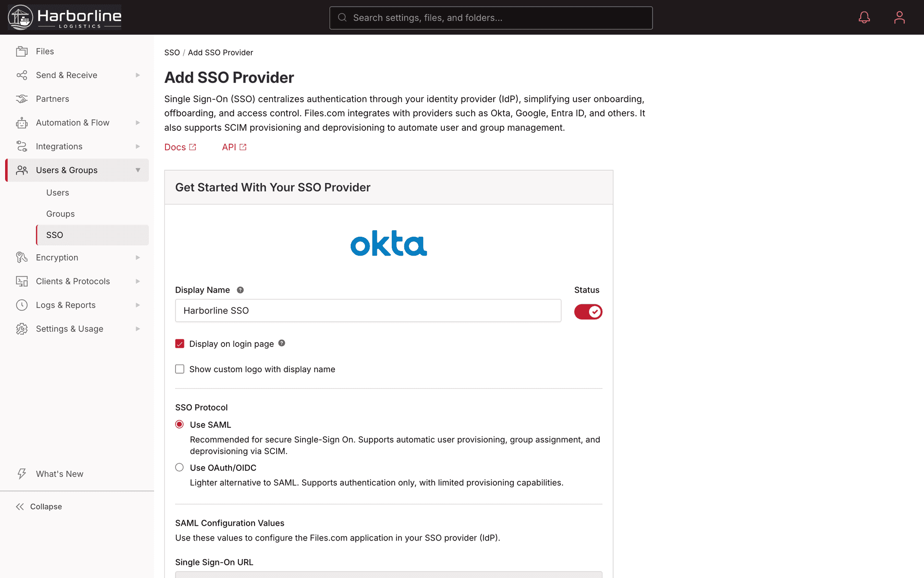The width and height of the screenshot is (924, 578).
Task: Go to SSO breadcrumb
Action: [x=172, y=53]
